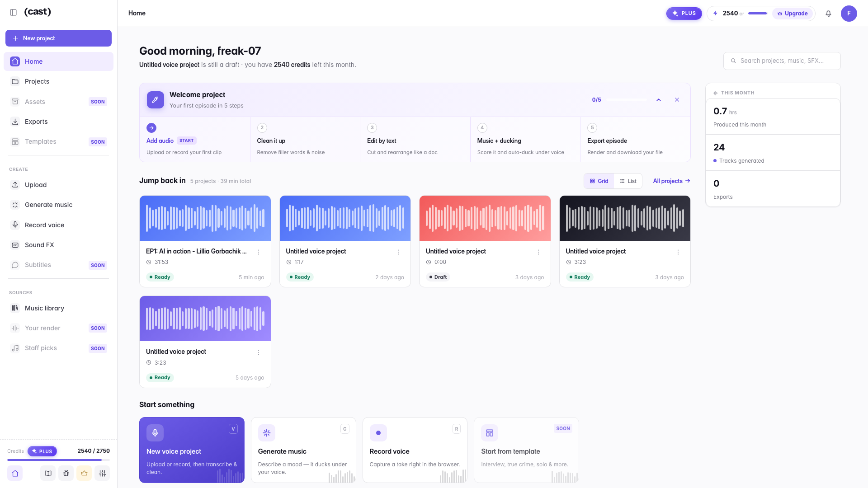Click the Upgrade button
Viewport: 868px width, 488px height.
(793, 14)
